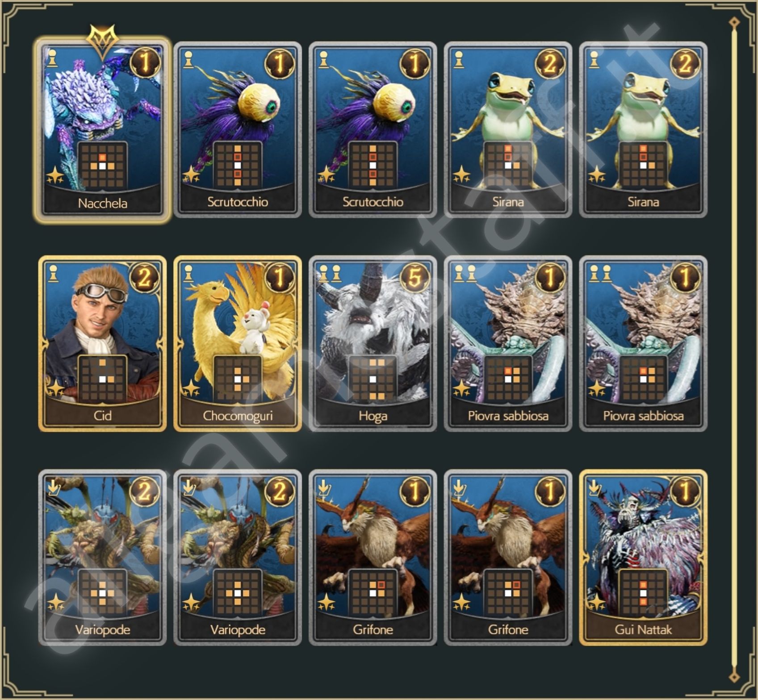
Task: Pick the first Piovra sabbiosa card
Action: coord(508,344)
